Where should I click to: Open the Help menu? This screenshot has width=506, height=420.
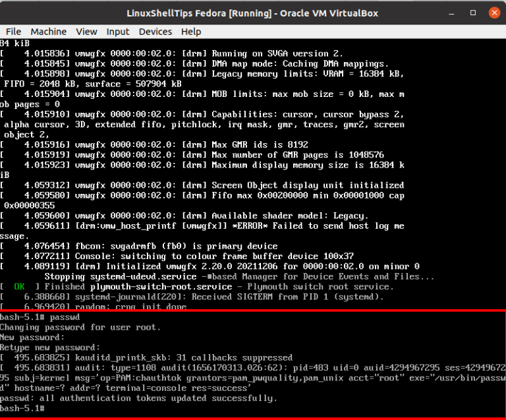click(x=191, y=32)
